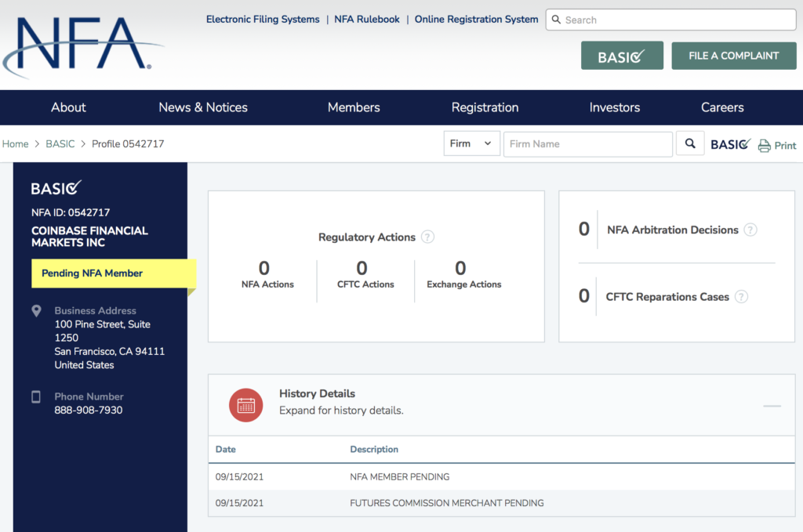Open the NFA Rulebook link
This screenshot has height=532, width=803.
[367, 20]
